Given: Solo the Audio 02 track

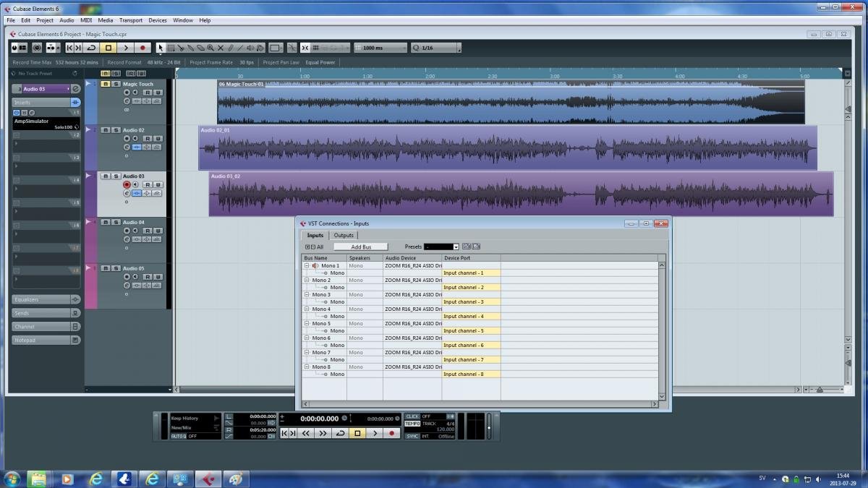Looking at the screenshot, I should (115, 130).
